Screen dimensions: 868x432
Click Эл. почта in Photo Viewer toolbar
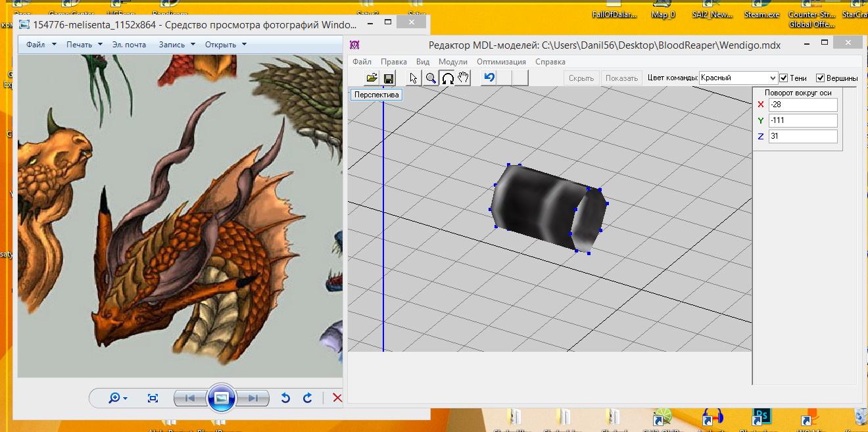(x=129, y=45)
